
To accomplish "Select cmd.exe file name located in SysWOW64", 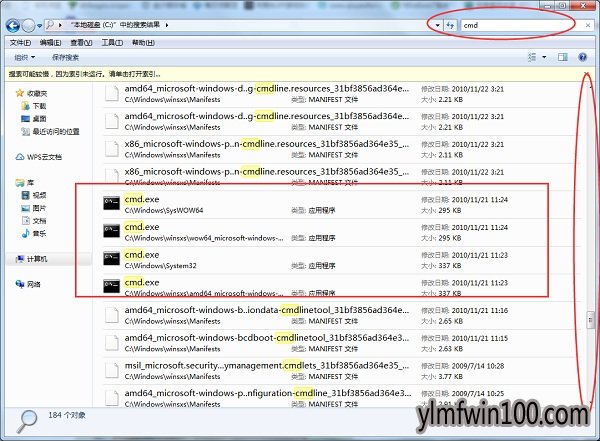I will (142, 199).
